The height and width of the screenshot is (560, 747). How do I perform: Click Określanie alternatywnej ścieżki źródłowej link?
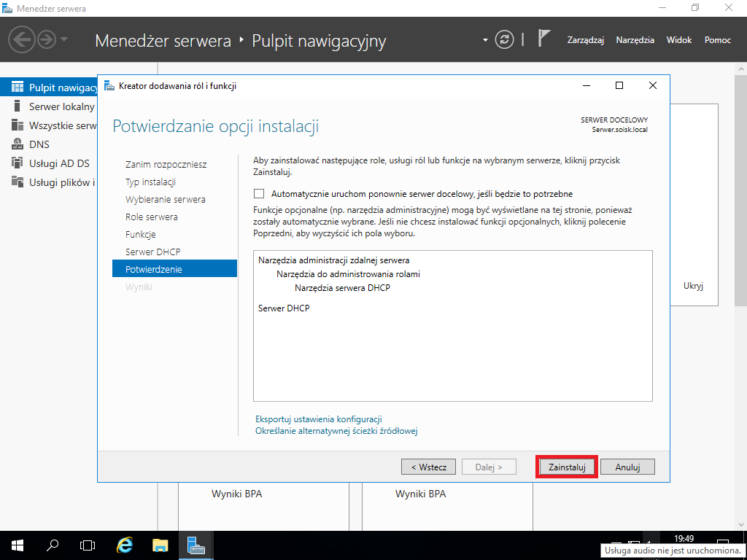click(x=336, y=431)
